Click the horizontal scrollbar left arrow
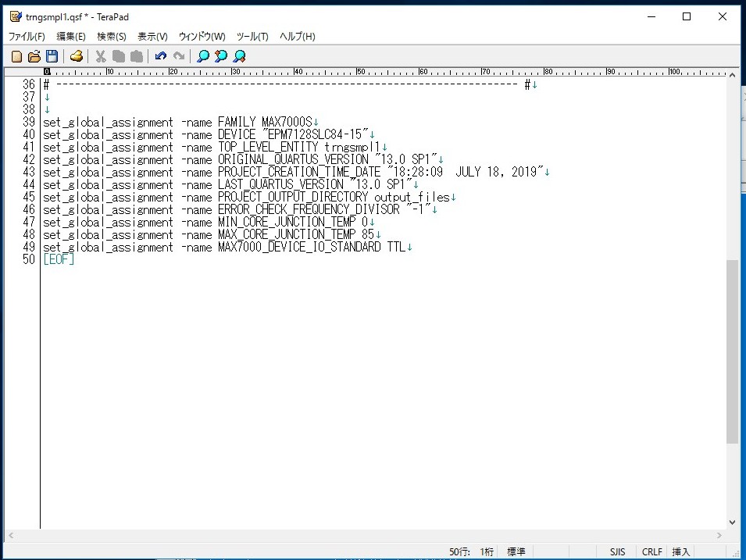Screen dimensions: 746x560 click(x=11, y=535)
